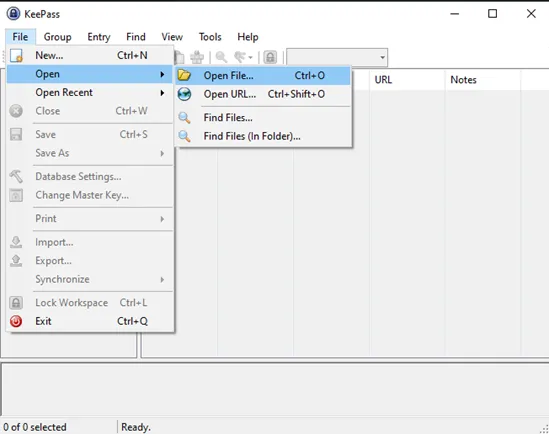Open the Tools menu
The width and height of the screenshot is (549, 434).
click(210, 37)
